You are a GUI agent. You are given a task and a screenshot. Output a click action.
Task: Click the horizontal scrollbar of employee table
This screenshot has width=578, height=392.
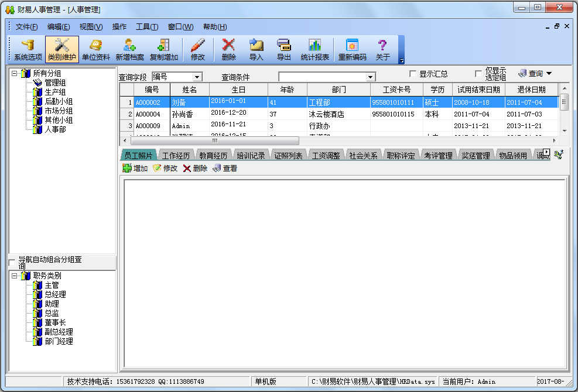pos(340,140)
